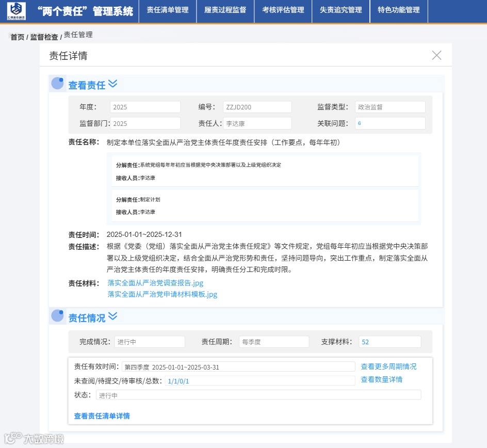Click the “两个责任”管理系统 title

[x=85, y=11]
